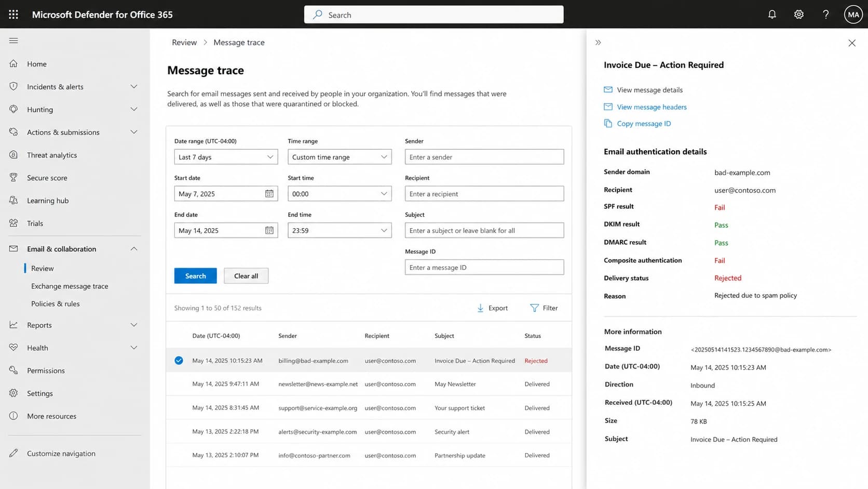Open the End time 23:59 dropdown
Image resolution: width=868 pixels, height=489 pixels.
click(x=340, y=230)
